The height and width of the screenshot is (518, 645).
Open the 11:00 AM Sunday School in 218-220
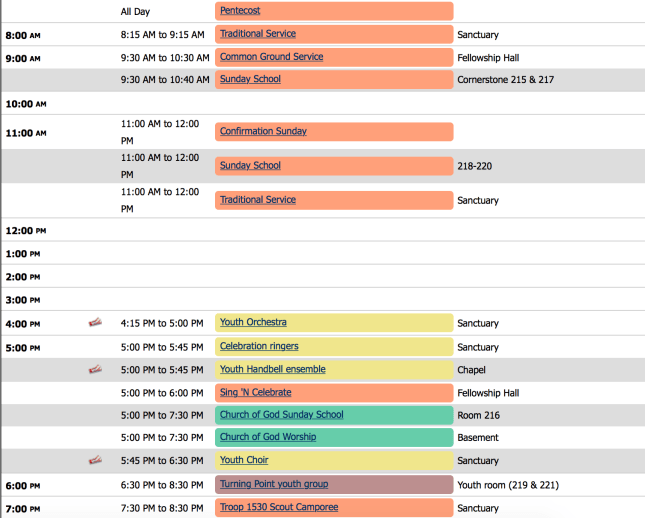pos(250,166)
